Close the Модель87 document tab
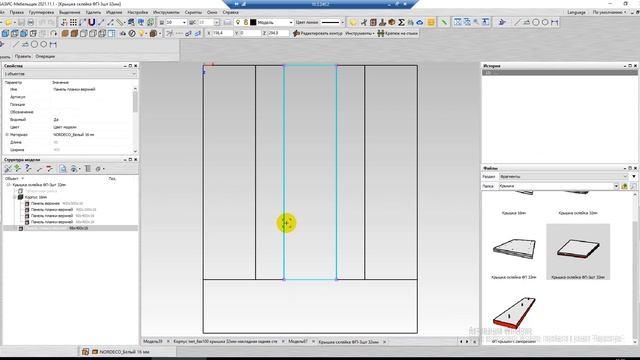The height and width of the screenshot is (360, 640). (x=313, y=342)
